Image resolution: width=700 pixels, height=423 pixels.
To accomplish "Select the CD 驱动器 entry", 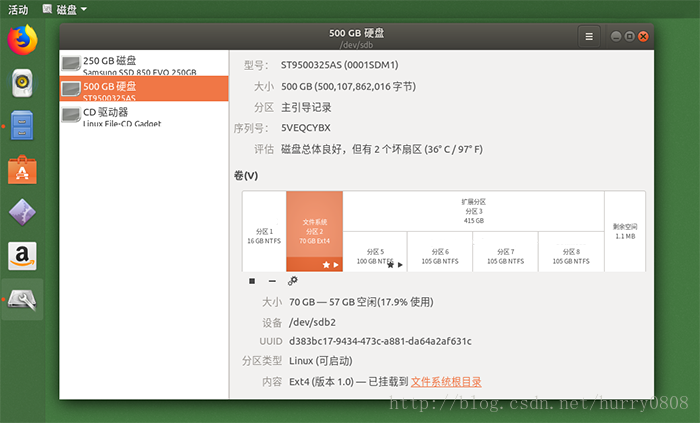I will click(144, 114).
